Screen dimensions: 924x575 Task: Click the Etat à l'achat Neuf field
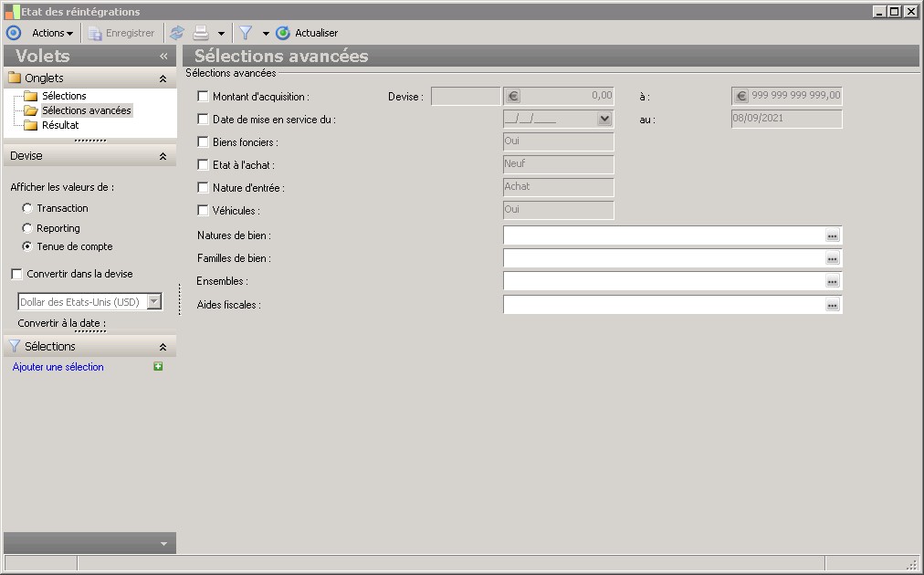pos(558,164)
